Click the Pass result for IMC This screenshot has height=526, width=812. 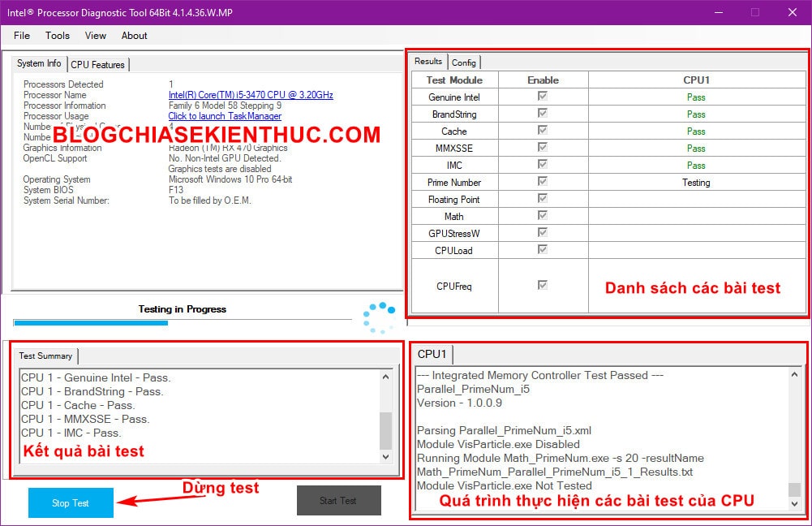(696, 166)
